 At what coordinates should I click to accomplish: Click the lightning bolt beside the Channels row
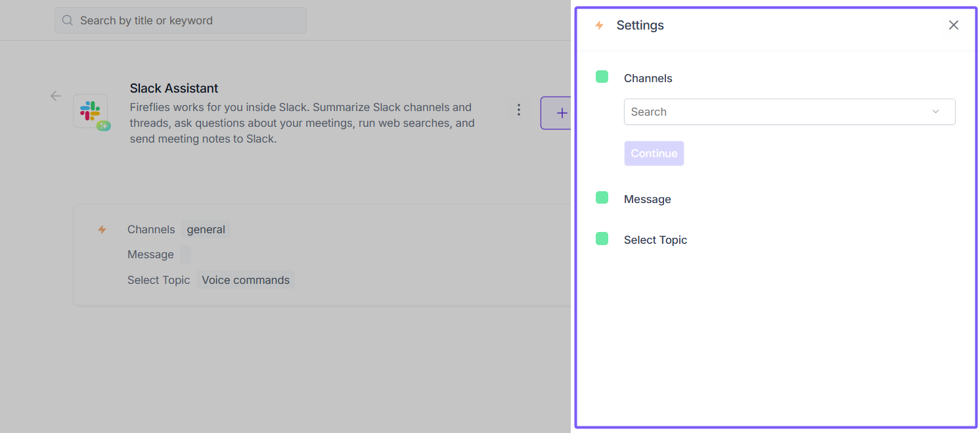tap(102, 229)
